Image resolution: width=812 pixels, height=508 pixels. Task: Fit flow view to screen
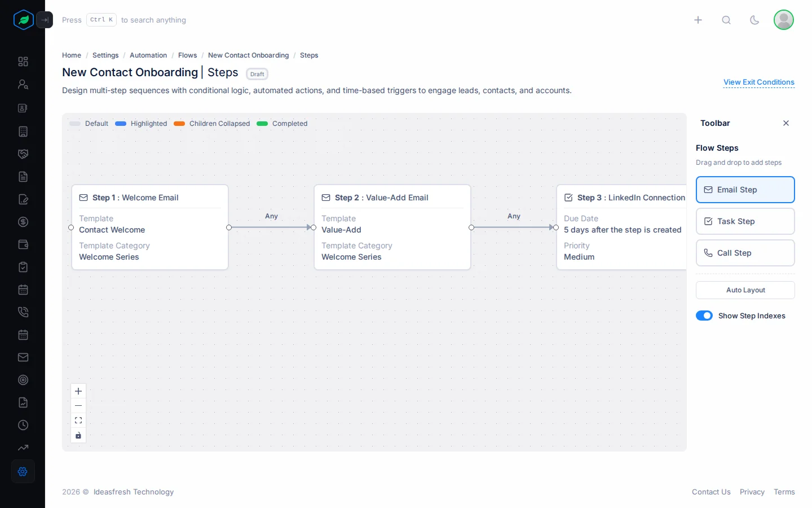click(x=78, y=421)
